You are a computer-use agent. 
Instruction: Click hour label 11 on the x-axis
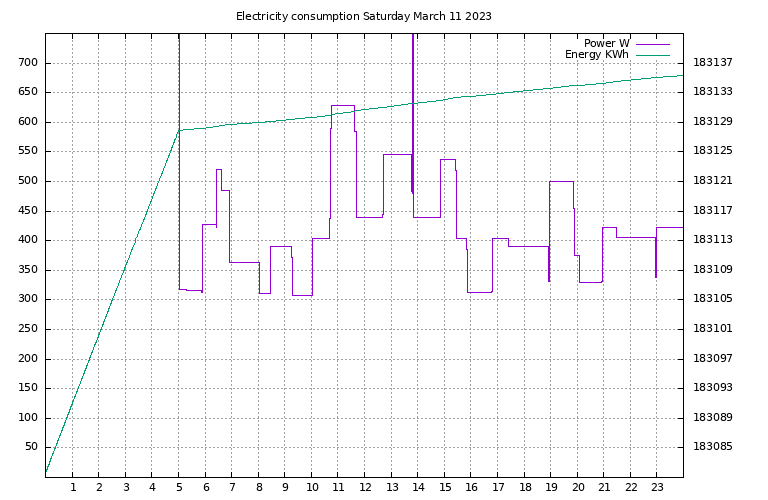[x=338, y=488]
